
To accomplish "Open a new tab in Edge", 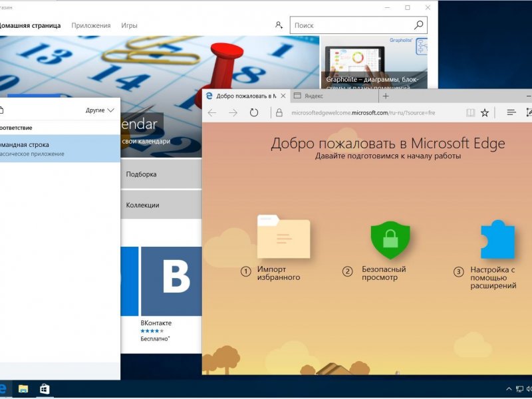I will tap(386, 96).
